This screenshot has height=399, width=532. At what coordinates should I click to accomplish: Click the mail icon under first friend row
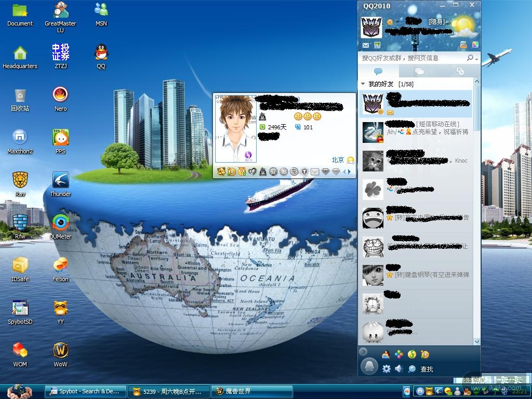click(390, 112)
